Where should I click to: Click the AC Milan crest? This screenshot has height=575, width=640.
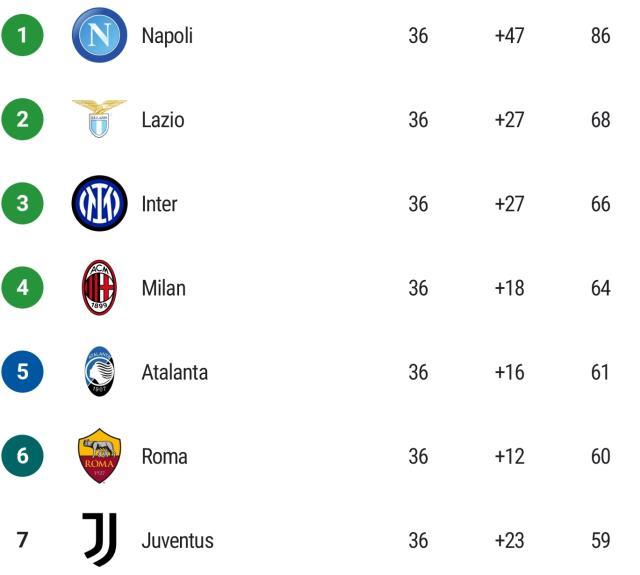99,288
